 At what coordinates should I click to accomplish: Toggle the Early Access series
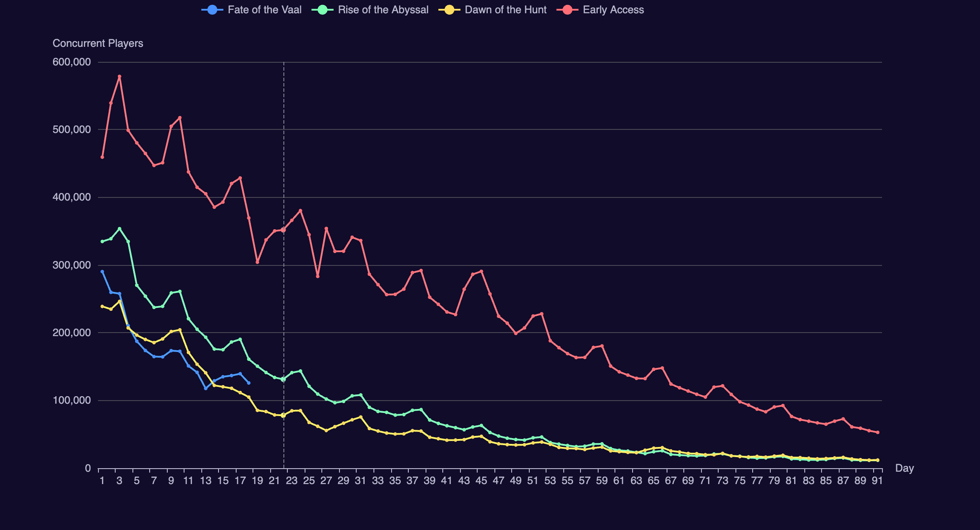coord(613,10)
